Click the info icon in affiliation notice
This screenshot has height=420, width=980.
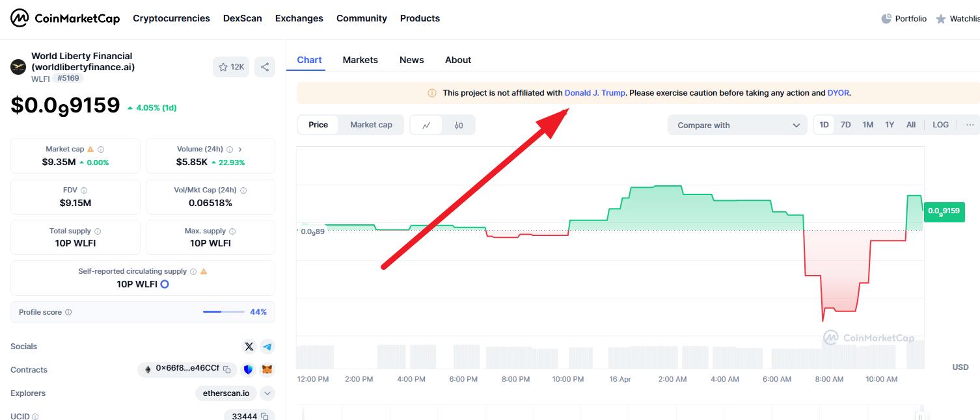pyautogui.click(x=432, y=93)
